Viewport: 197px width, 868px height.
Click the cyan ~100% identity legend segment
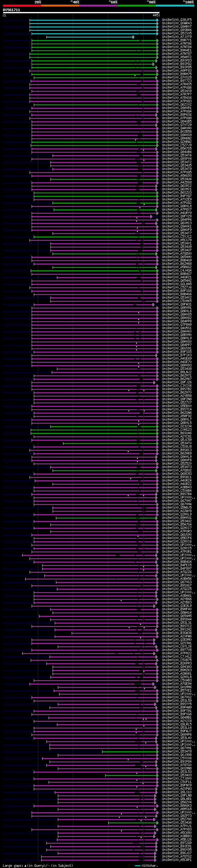tap(175, 6)
